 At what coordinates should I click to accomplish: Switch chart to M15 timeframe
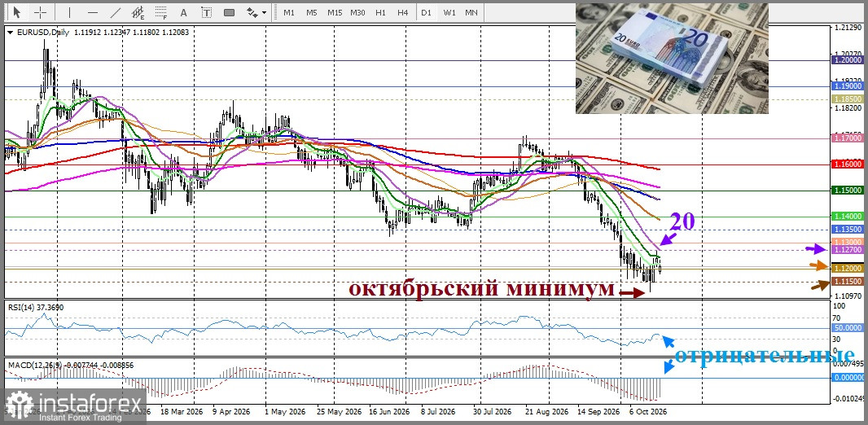pos(335,12)
